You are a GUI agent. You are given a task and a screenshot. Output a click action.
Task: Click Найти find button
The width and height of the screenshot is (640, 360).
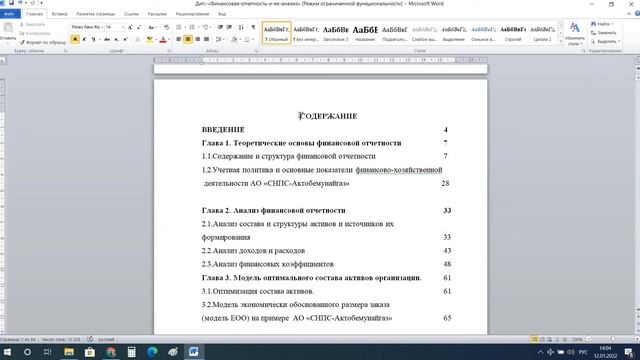(x=602, y=24)
